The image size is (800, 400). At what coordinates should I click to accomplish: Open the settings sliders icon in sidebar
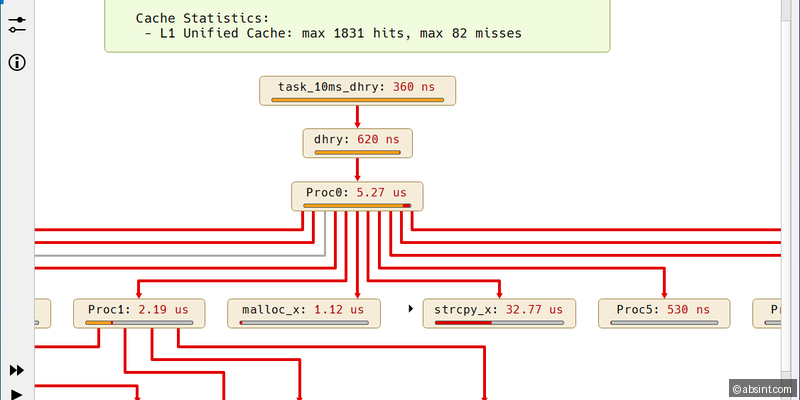tap(17, 23)
